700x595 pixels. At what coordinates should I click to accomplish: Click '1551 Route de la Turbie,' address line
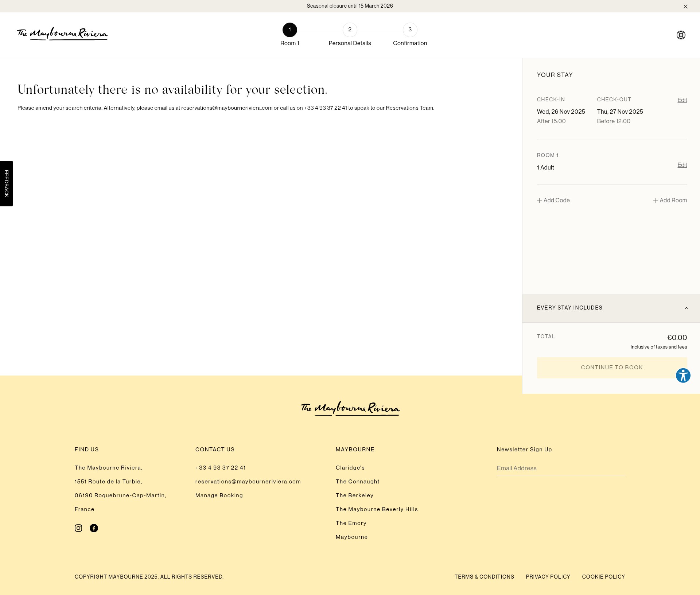point(108,482)
